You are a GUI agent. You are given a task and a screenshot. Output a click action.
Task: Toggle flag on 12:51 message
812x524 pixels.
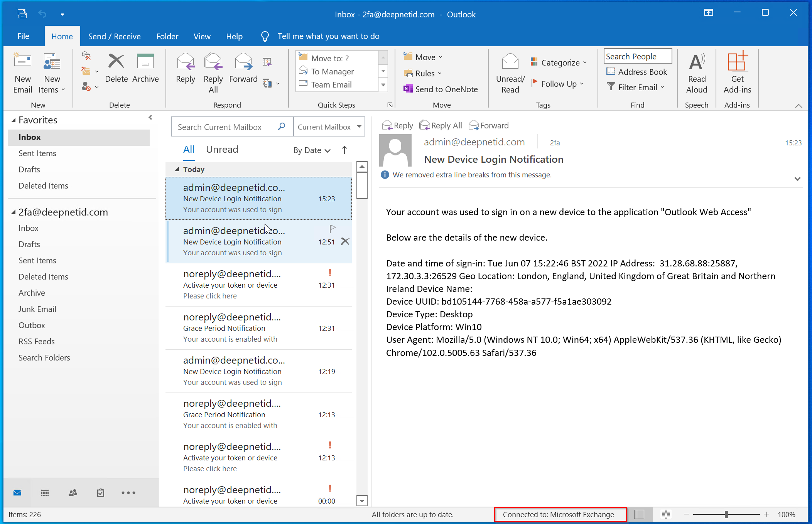pyautogui.click(x=332, y=229)
